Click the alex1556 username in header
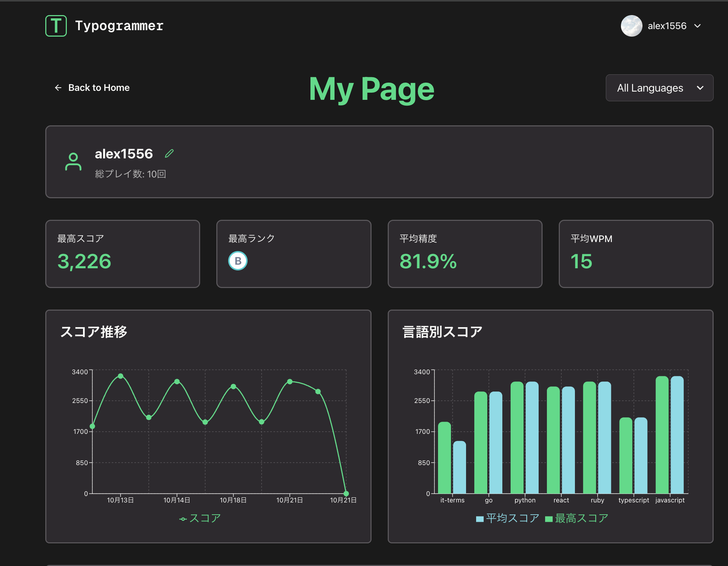Viewport: 728px width, 566px height. pyautogui.click(x=667, y=26)
